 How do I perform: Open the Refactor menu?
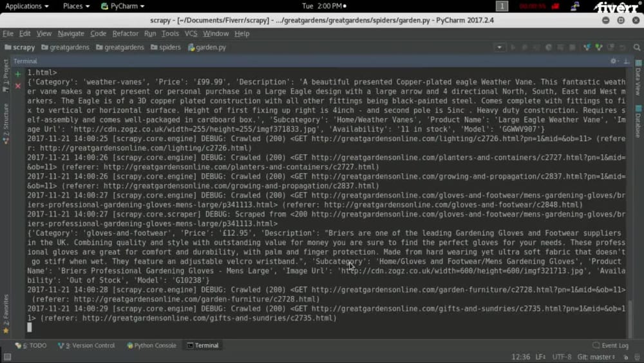[x=126, y=34]
